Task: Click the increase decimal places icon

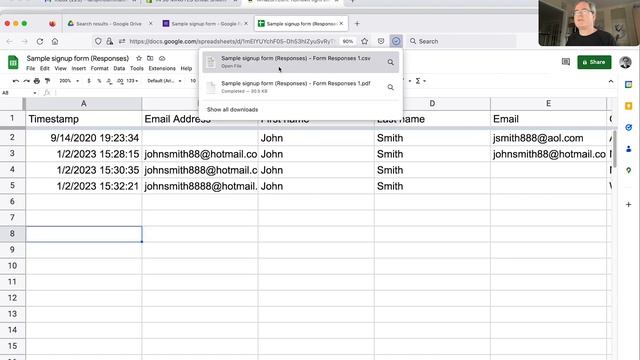Action: click(x=120, y=81)
